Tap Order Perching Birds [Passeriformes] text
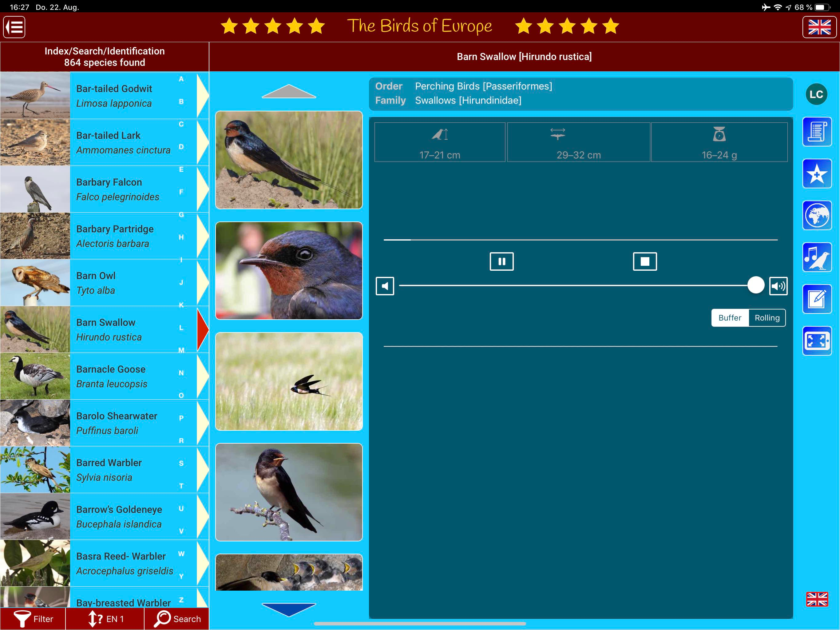 [x=464, y=86]
